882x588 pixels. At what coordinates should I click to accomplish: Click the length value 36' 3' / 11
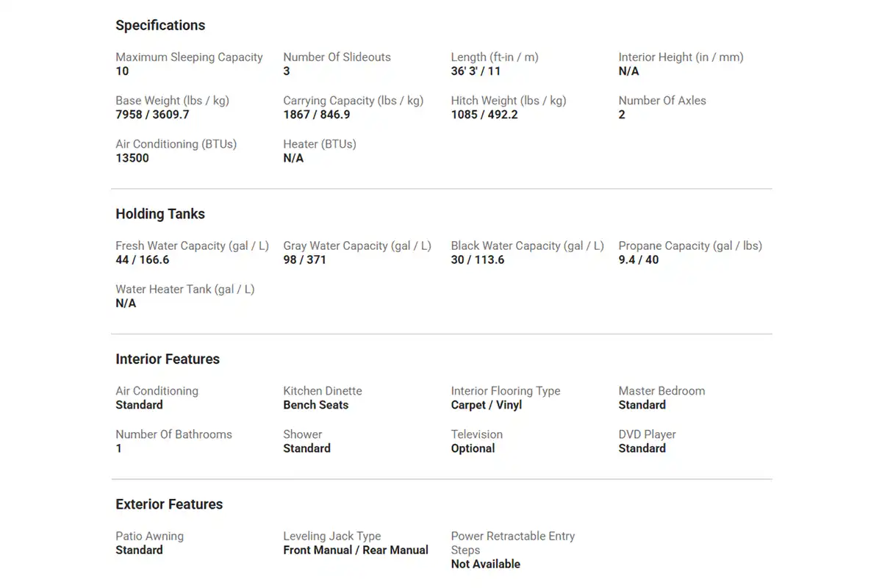pos(476,71)
